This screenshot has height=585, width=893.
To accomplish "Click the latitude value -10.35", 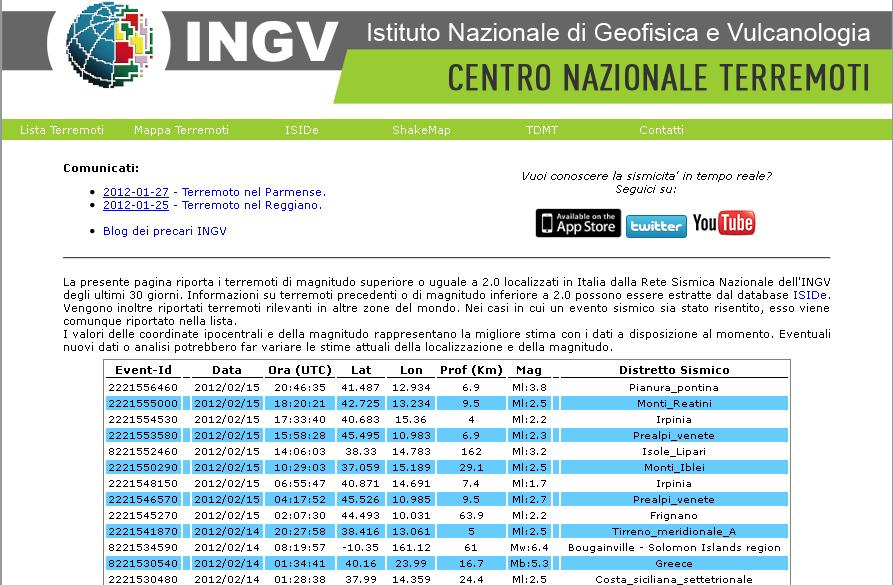I will pos(361,547).
